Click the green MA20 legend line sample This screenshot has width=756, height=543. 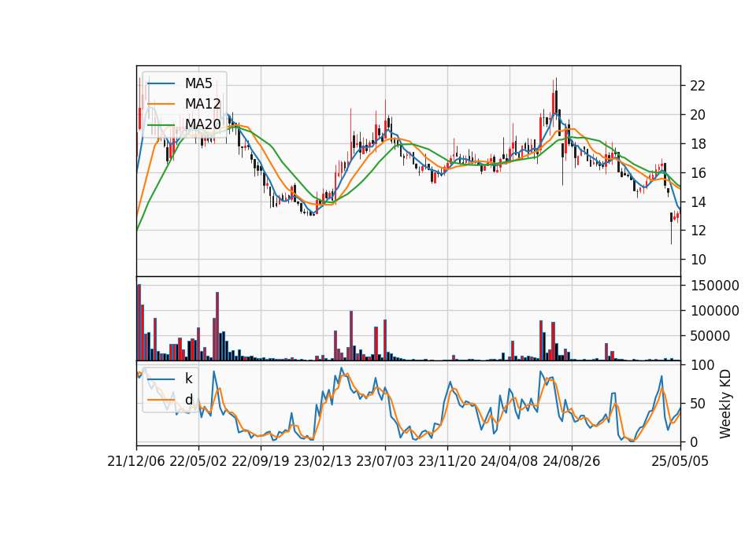[x=161, y=124]
